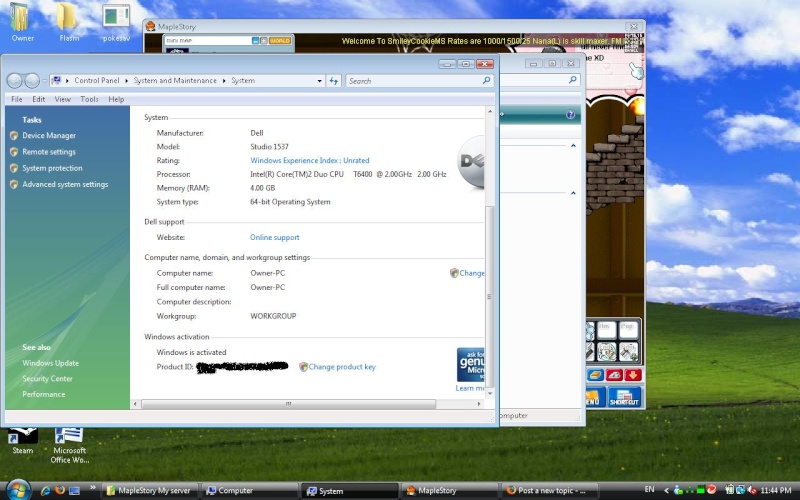
Task: Open the View menu
Action: coord(63,99)
